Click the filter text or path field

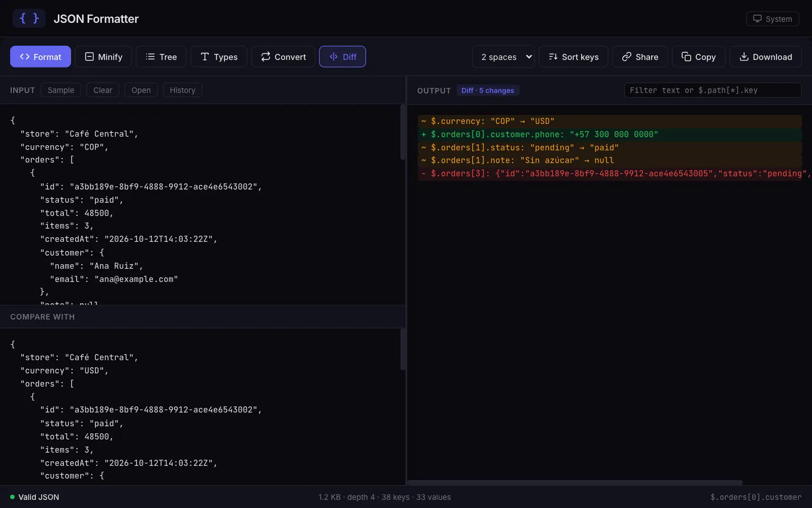pyautogui.click(x=713, y=90)
